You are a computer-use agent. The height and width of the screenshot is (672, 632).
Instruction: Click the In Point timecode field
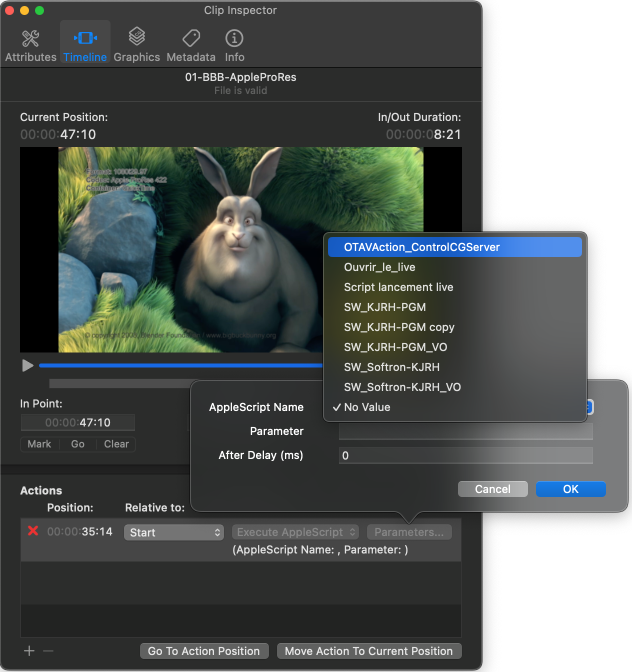[77, 422]
